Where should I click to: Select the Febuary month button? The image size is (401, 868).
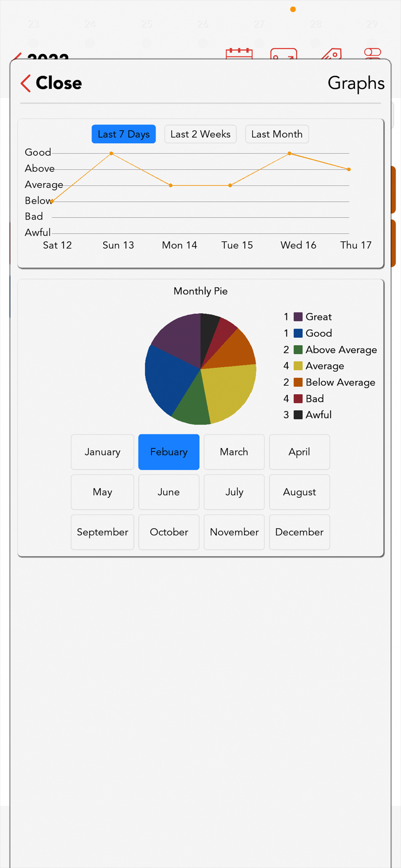click(x=169, y=452)
